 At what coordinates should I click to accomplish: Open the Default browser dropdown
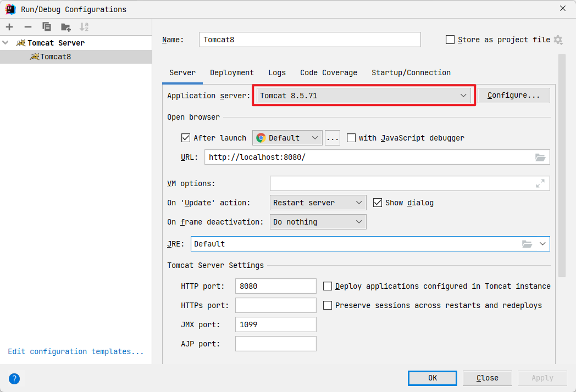point(287,138)
